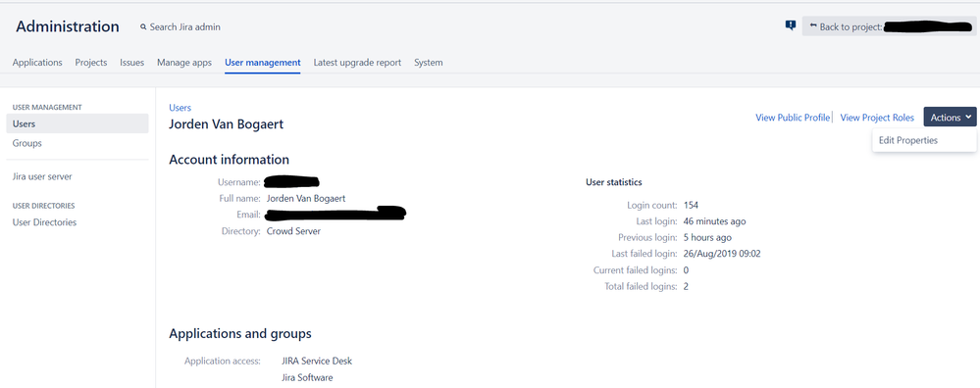Click the 46 minutes ago value
The width and height of the screenshot is (980, 388).
tap(714, 221)
